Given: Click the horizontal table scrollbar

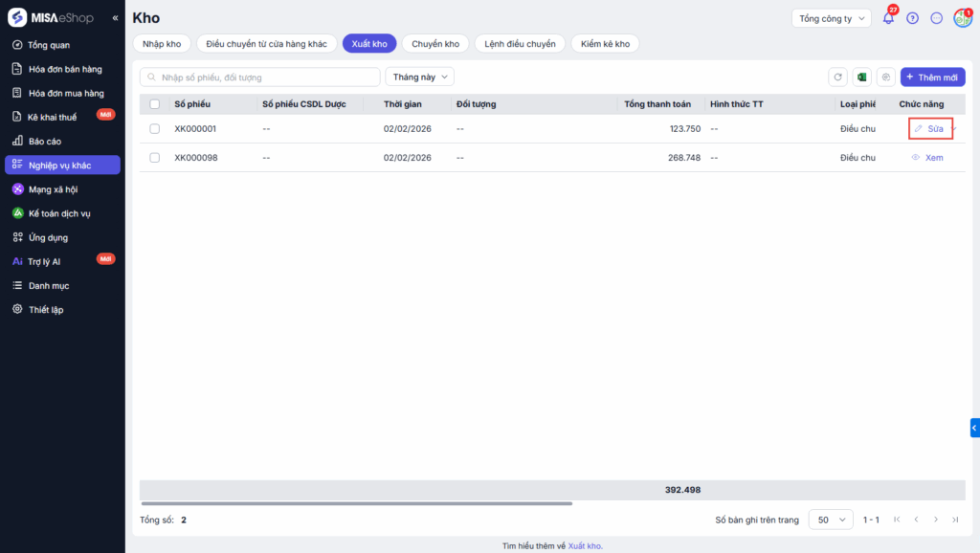Looking at the screenshot, I should [x=356, y=503].
